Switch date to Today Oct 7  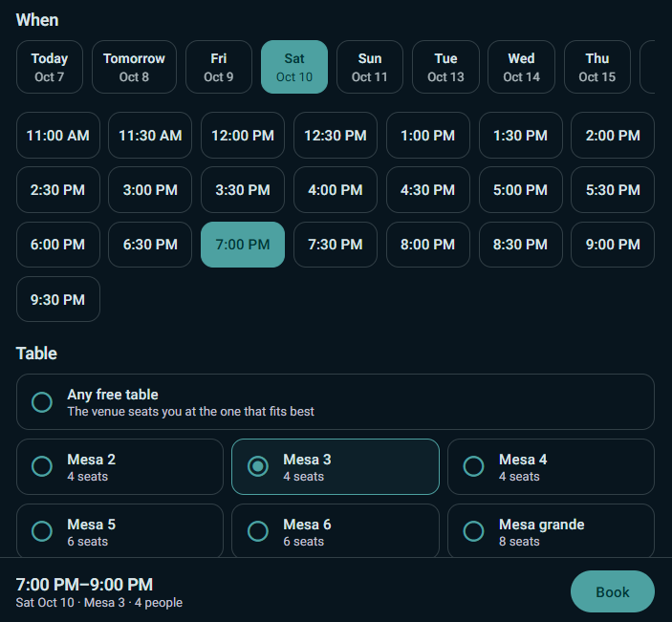[x=50, y=67]
